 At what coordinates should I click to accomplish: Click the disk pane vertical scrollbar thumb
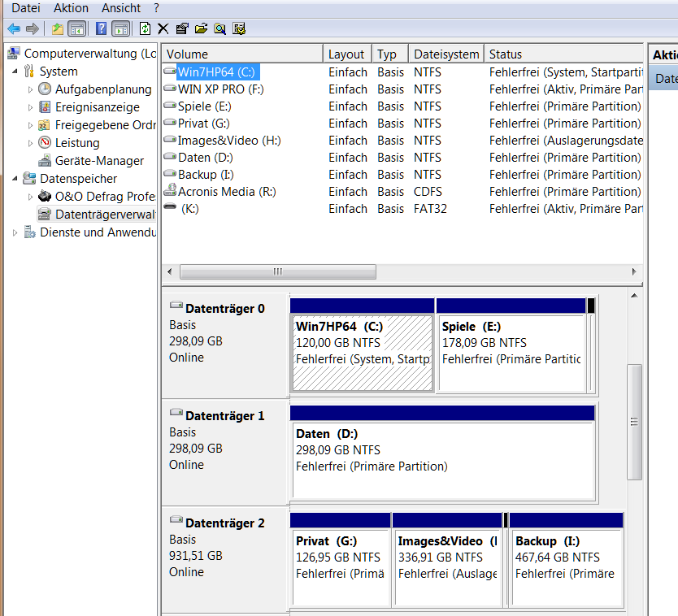point(634,422)
